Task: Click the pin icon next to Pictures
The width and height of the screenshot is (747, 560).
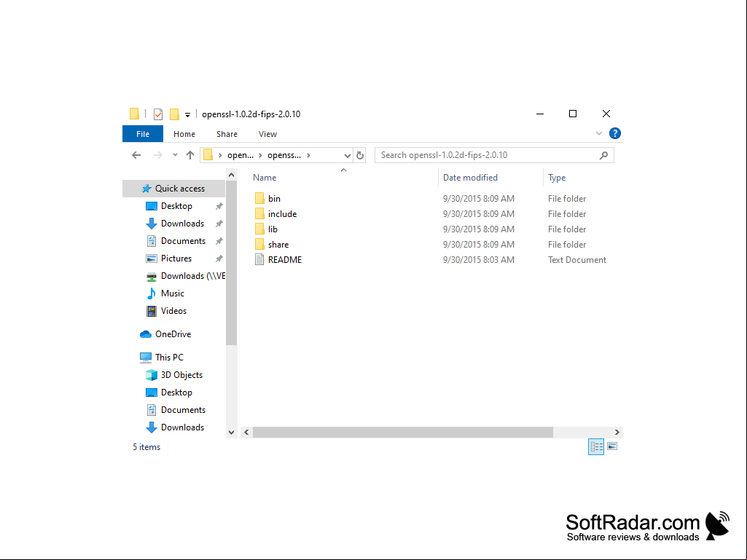Action: pyautogui.click(x=219, y=259)
